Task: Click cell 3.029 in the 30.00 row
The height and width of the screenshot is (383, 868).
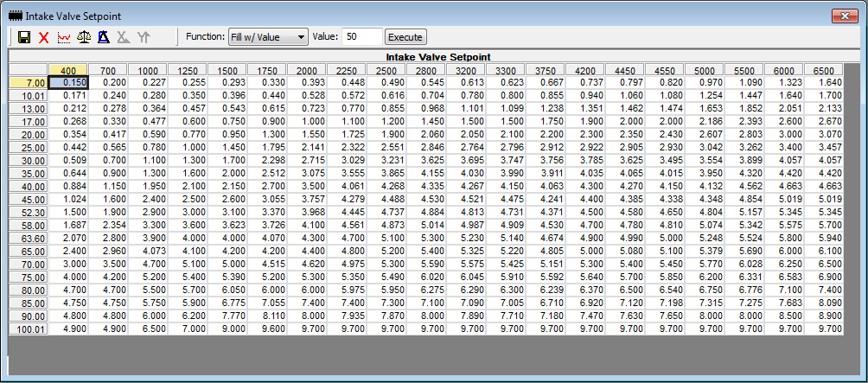Action: (347, 161)
